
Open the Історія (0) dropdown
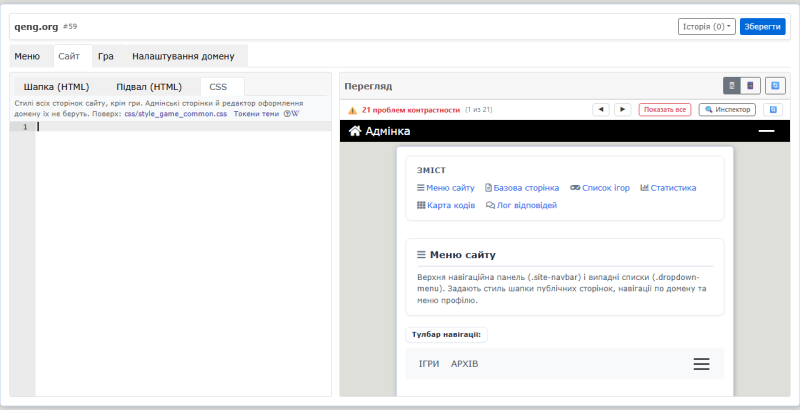[707, 27]
